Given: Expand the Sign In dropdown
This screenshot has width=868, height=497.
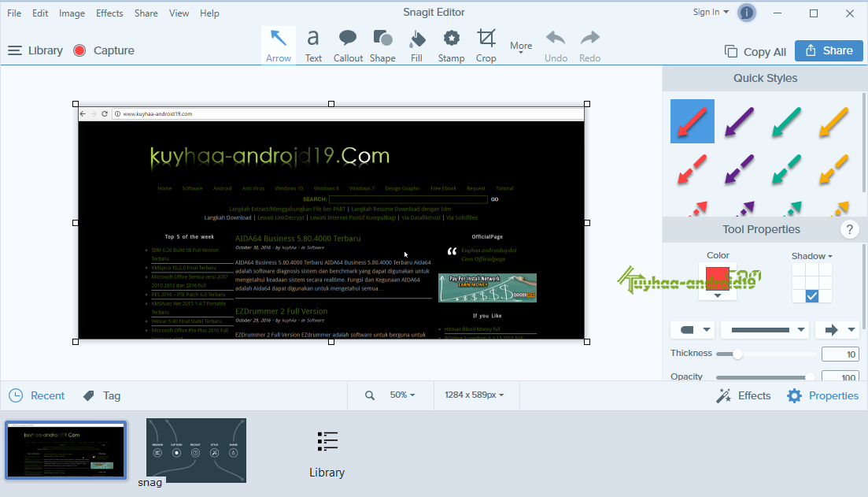Looking at the screenshot, I should tap(711, 12).
